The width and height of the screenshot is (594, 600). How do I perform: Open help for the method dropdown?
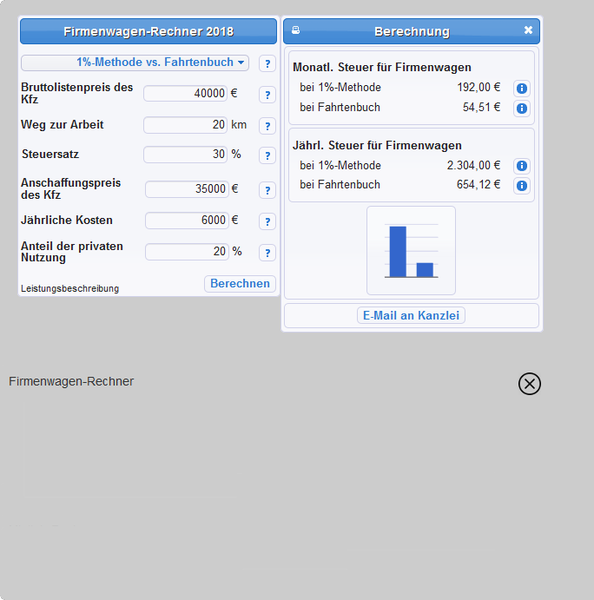(268, 64)
